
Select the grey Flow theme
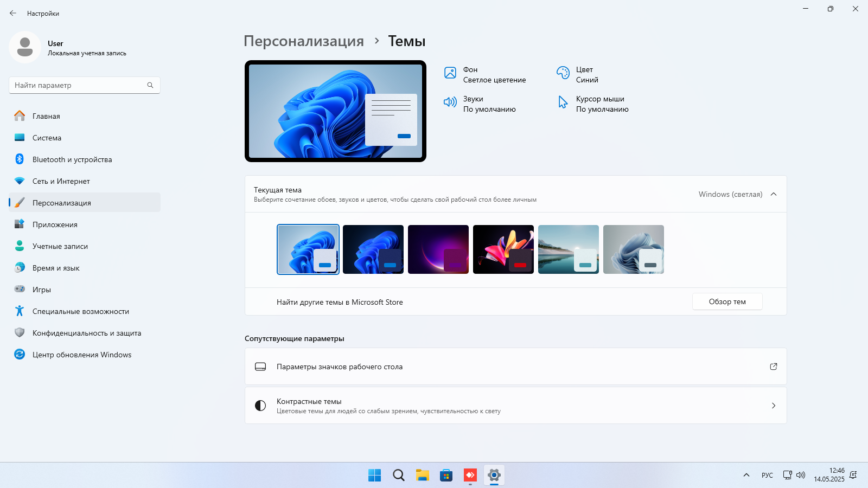coord(634,249)
